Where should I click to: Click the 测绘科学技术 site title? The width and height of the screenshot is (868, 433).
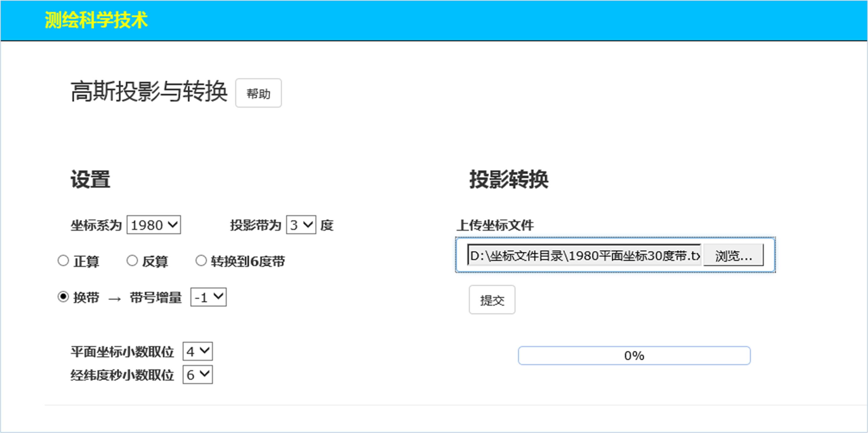pyautogui.click(x=96, y=20)
